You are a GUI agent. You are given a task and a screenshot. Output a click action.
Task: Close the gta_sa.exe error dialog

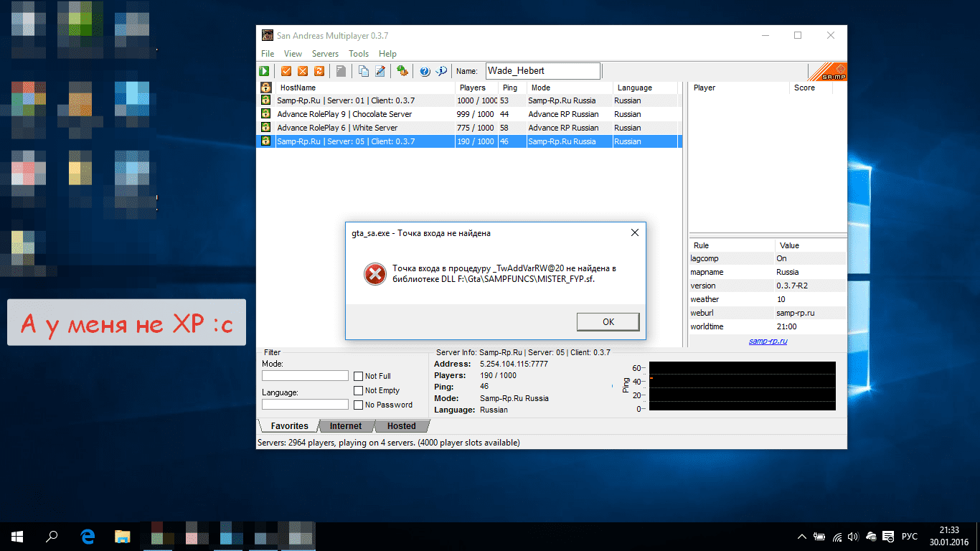click(634, 233)
